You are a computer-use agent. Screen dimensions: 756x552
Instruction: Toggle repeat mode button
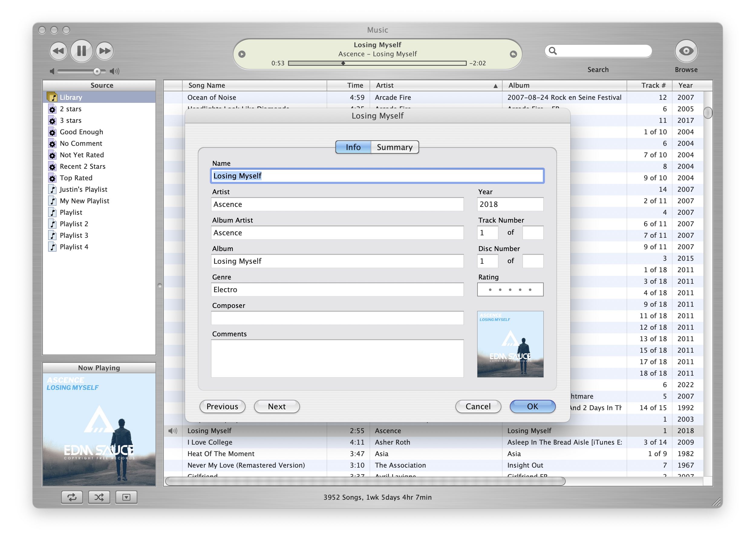[72, 497]
